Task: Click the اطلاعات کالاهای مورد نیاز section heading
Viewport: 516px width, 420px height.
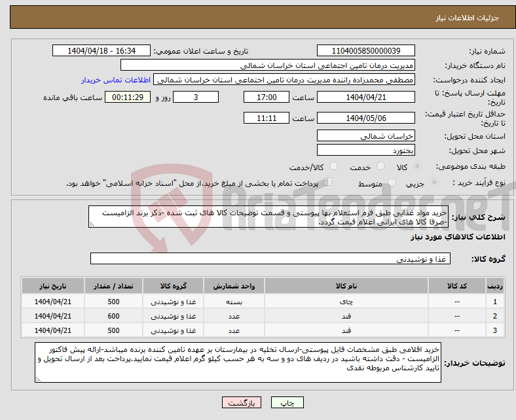Action: click(x=458, y=237)
